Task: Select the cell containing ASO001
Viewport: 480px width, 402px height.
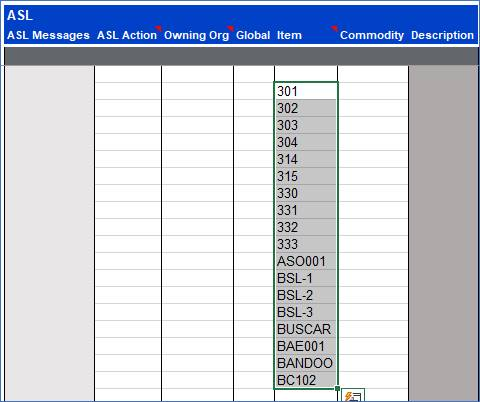Action: (x=306, y=261)
